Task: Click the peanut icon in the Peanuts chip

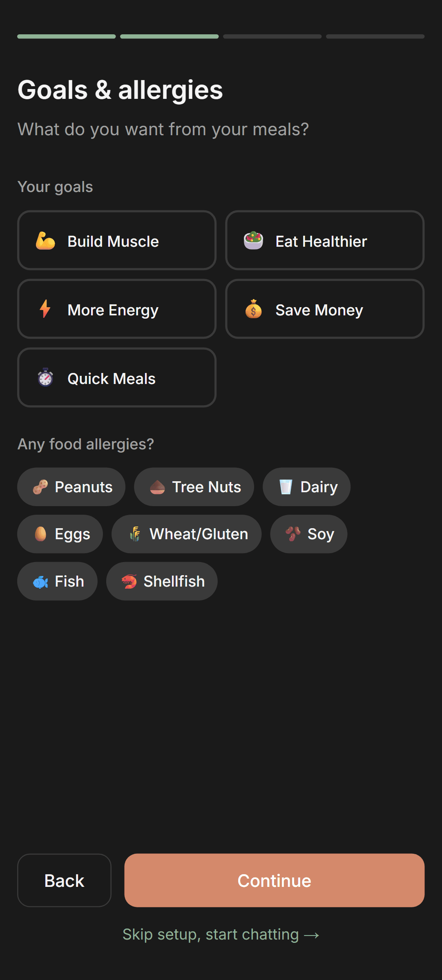Action: pos(40,487)
